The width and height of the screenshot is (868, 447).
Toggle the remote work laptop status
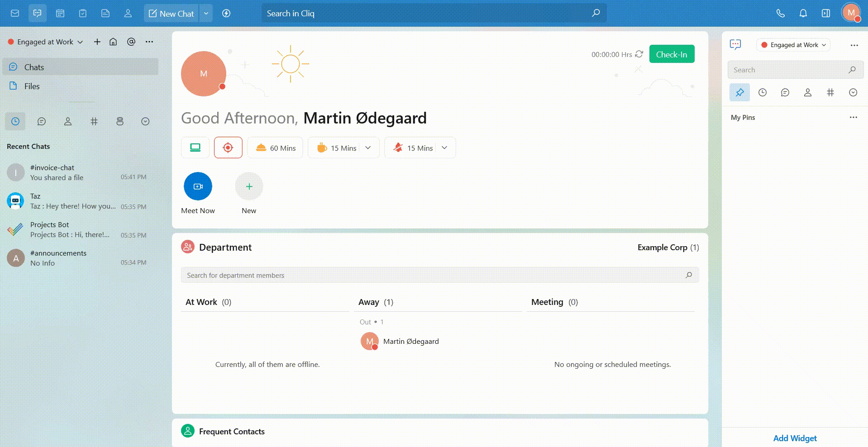(x=195, y=147)
